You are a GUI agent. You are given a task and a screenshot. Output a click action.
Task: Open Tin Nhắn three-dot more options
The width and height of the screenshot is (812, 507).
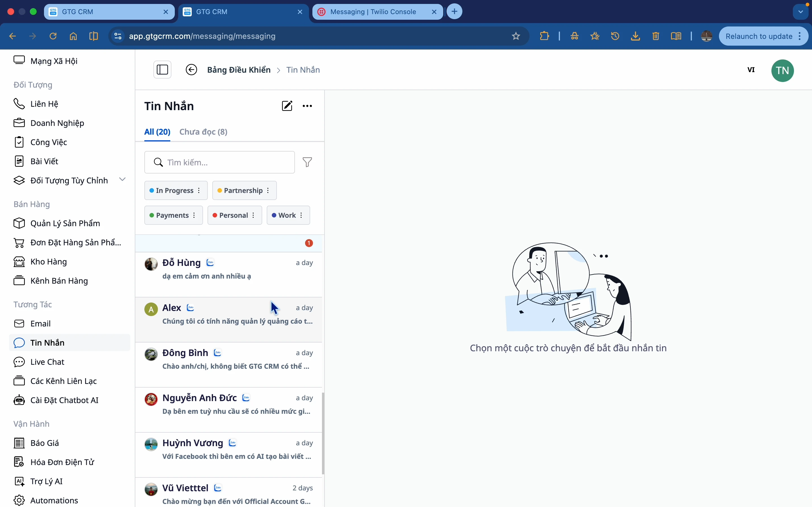coord(307,106)
